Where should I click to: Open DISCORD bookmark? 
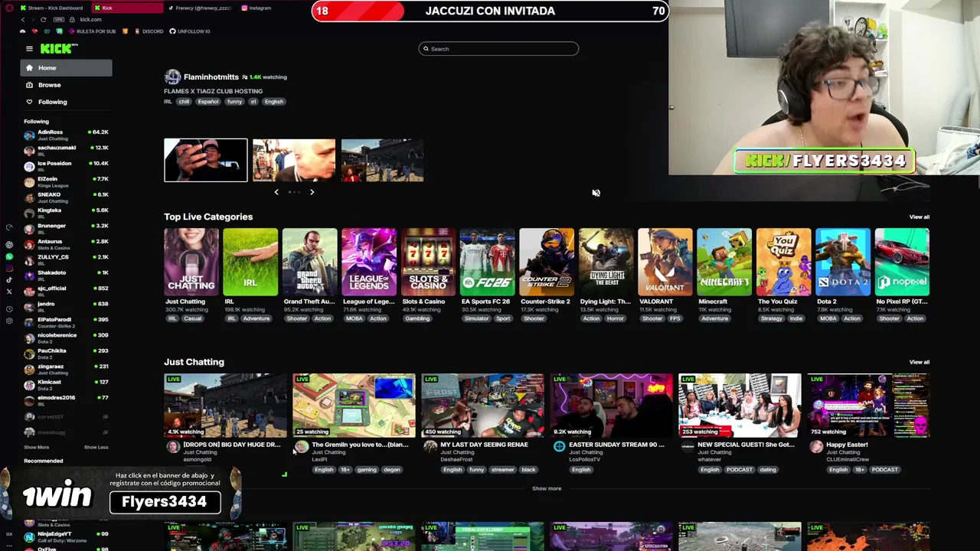click(149, 31)
